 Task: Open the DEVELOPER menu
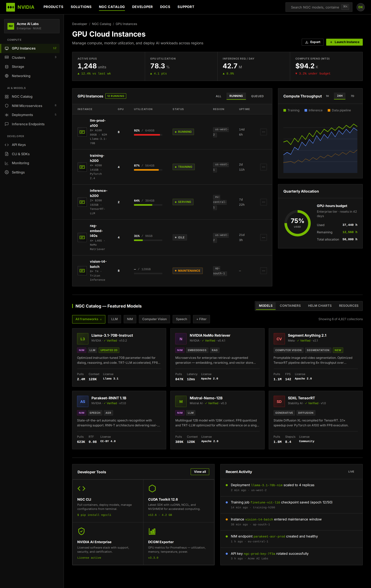[142, 7]
